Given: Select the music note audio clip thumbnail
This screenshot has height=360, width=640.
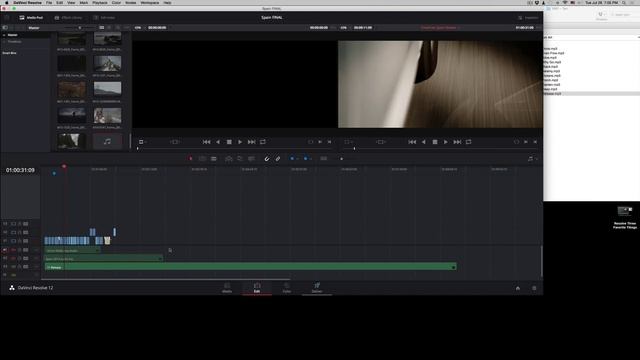Looking at the screenshot, I should (107, 142).
